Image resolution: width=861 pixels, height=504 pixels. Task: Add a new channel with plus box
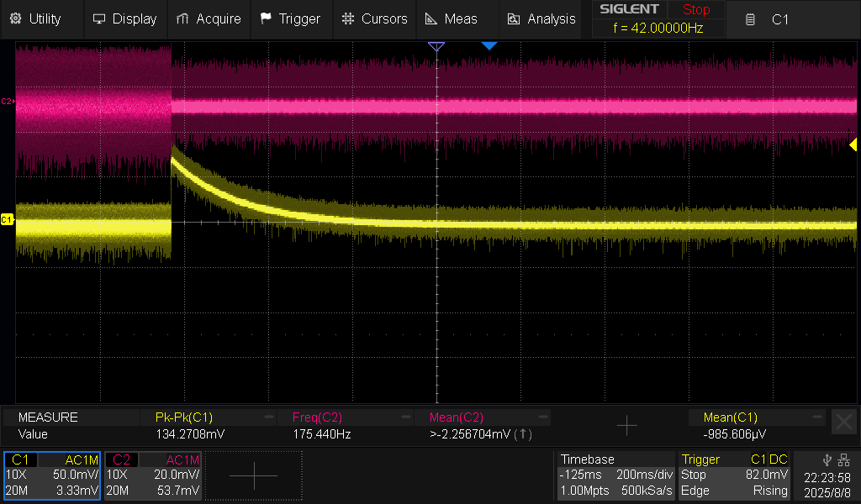coord(253,475)
